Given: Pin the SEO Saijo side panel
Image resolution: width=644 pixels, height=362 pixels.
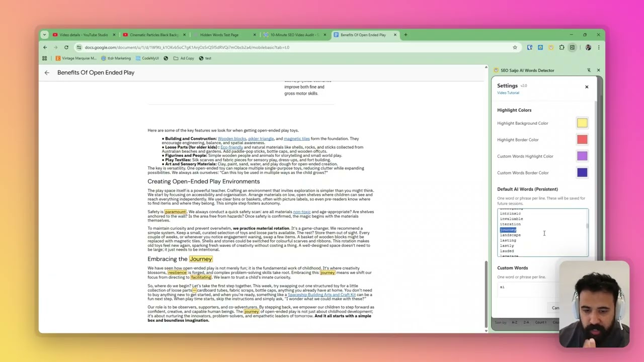Looking at the screenshot, I should point(589,70).
